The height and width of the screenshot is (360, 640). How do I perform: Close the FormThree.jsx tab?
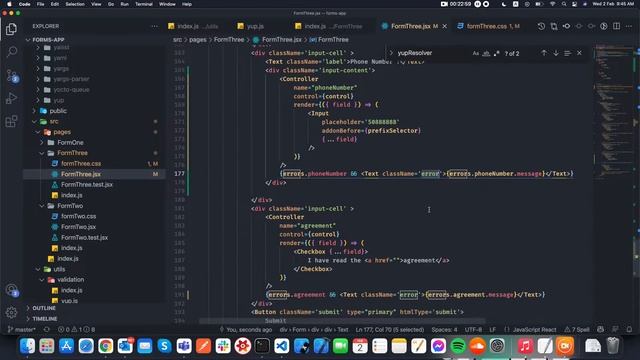click(x=444, y=26)
